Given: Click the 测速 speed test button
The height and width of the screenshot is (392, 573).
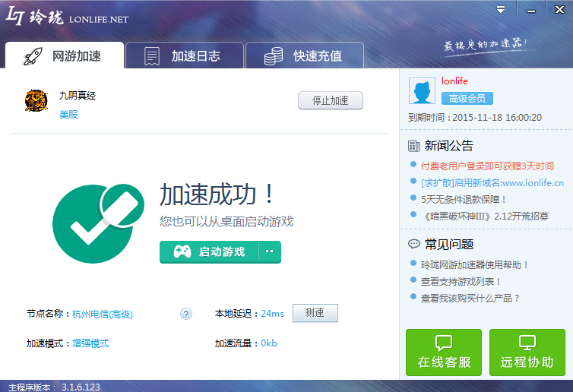Looking at the screenshot, I should [x=315, y=313].
